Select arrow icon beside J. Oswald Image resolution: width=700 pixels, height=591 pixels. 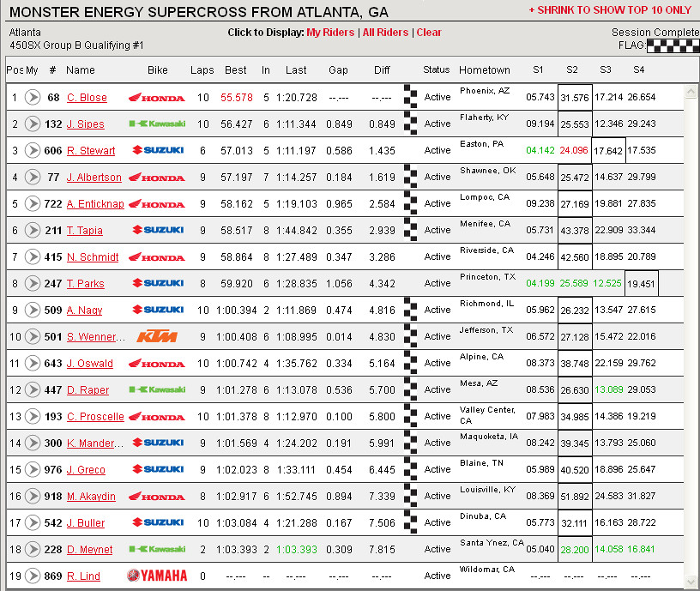click(x=32, y=364)
